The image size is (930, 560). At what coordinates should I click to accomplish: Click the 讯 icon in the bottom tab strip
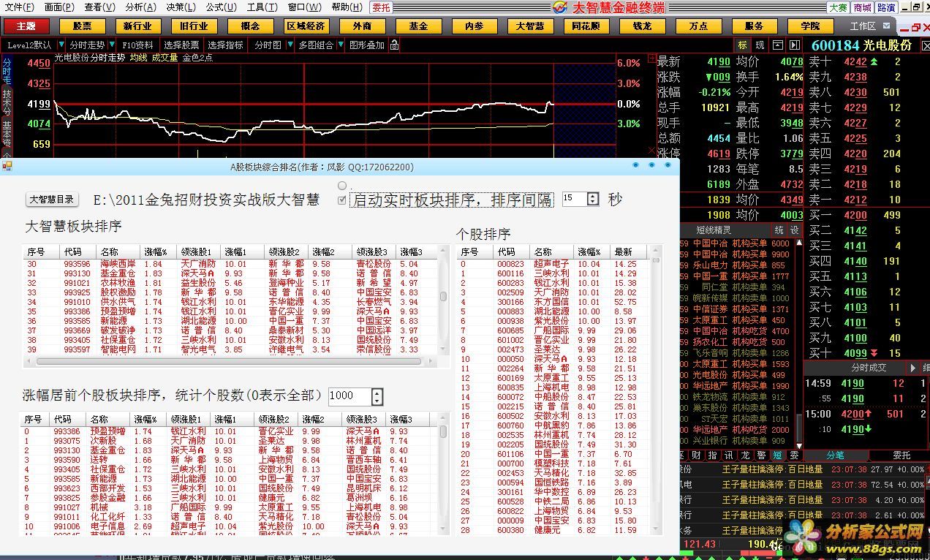click(728, 455)
